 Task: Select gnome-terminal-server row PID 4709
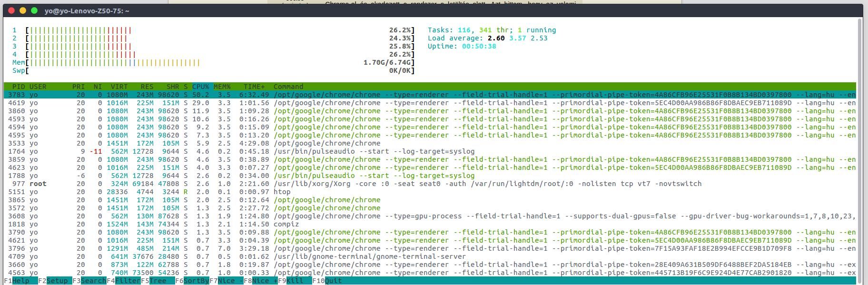430,256
